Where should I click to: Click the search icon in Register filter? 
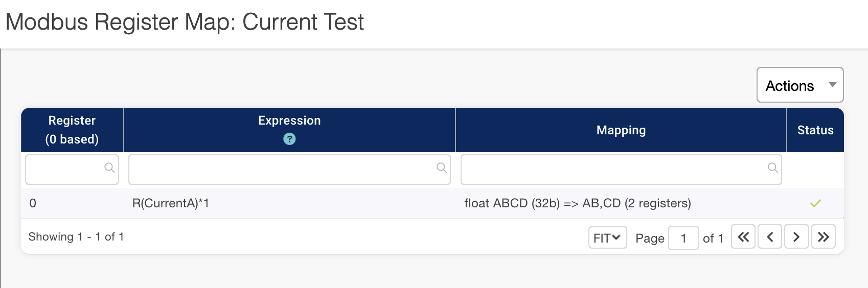(109, 167)
